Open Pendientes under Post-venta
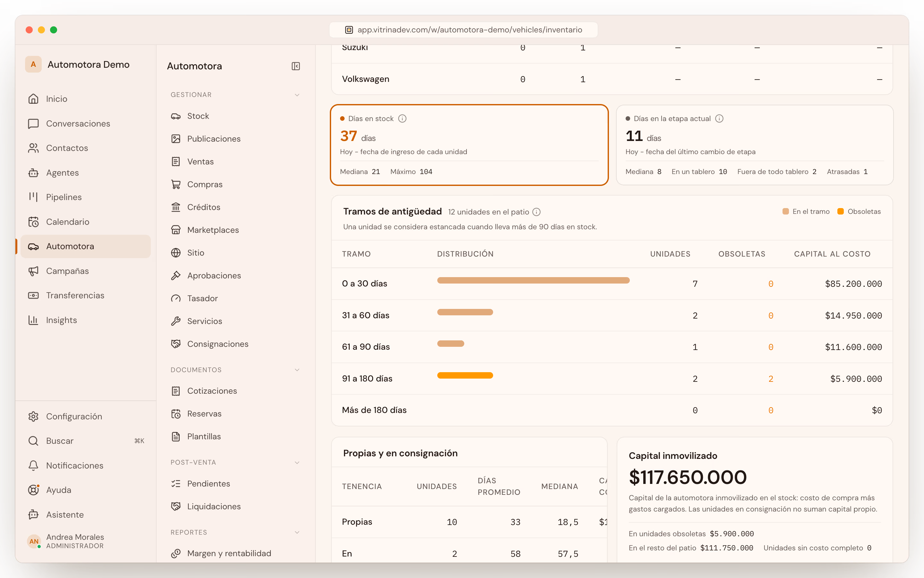924x578 pixels. 235,484
